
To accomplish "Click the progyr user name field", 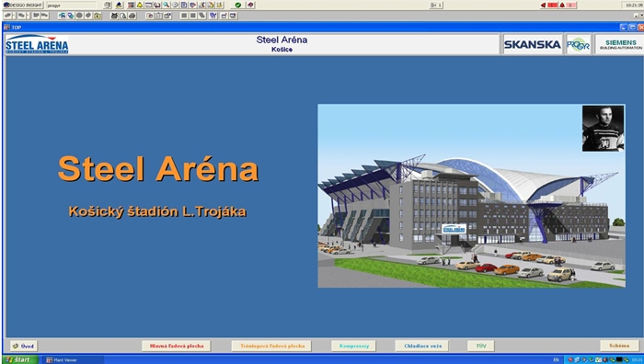I will point(71,6).
